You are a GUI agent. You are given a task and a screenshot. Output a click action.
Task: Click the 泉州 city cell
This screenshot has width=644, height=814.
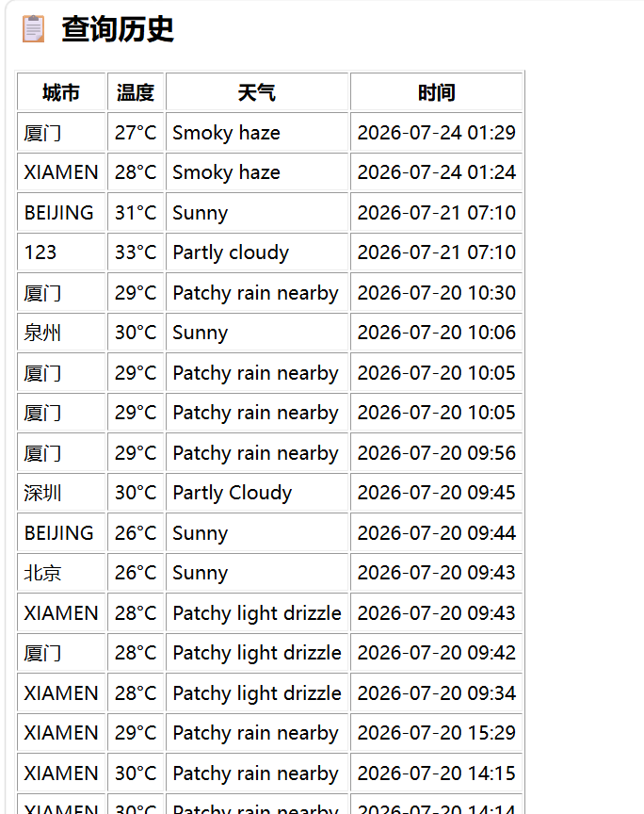(61, 333)
